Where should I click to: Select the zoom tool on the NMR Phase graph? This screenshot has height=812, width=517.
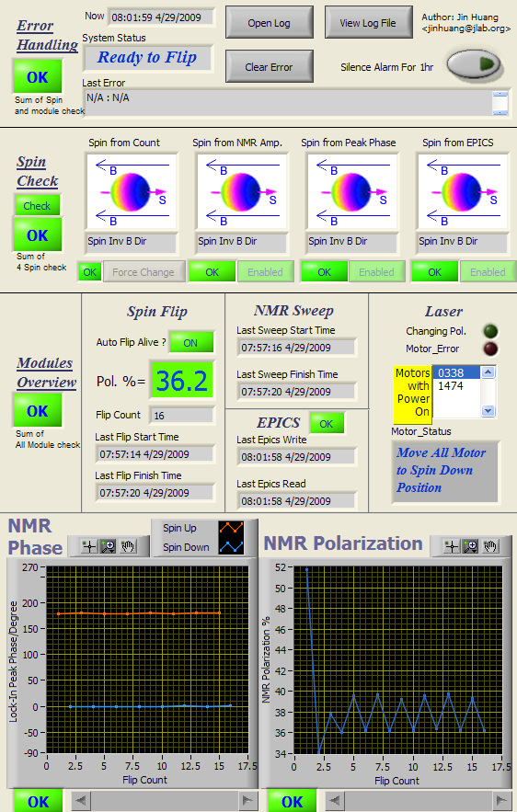tap(108, 546)
